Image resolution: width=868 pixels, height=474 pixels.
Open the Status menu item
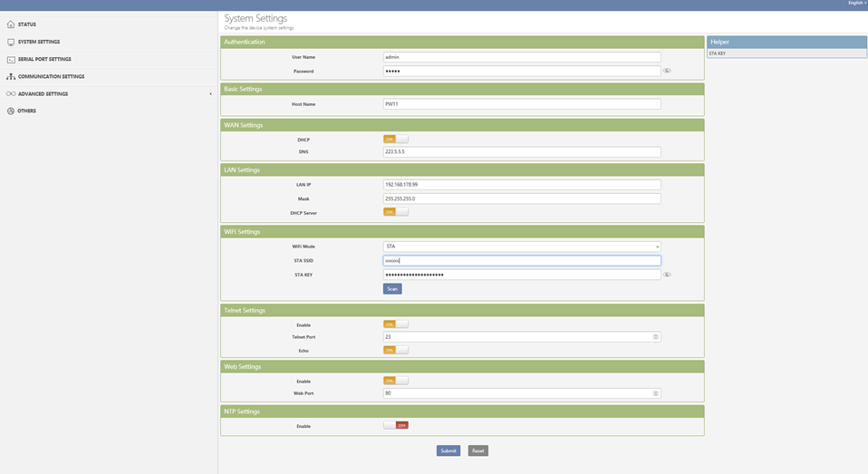pos(109,24)
